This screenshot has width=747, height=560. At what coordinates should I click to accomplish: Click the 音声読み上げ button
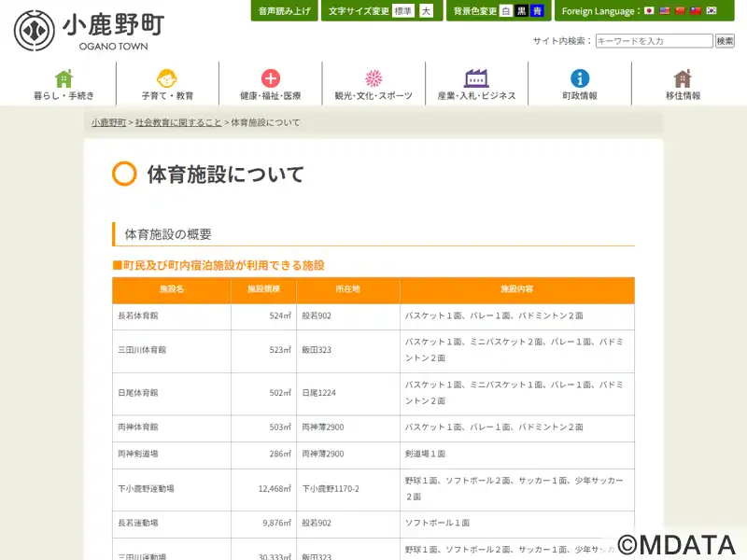coord(285,10)
